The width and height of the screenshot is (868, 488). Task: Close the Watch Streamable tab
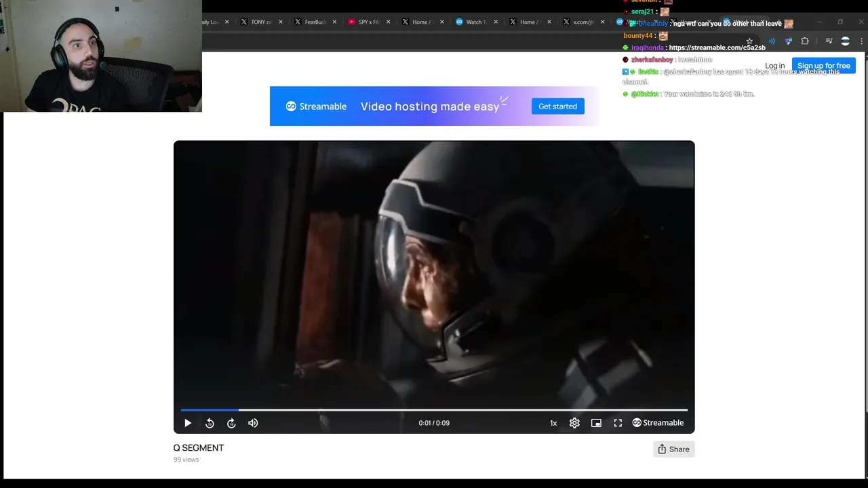point(496,22)
